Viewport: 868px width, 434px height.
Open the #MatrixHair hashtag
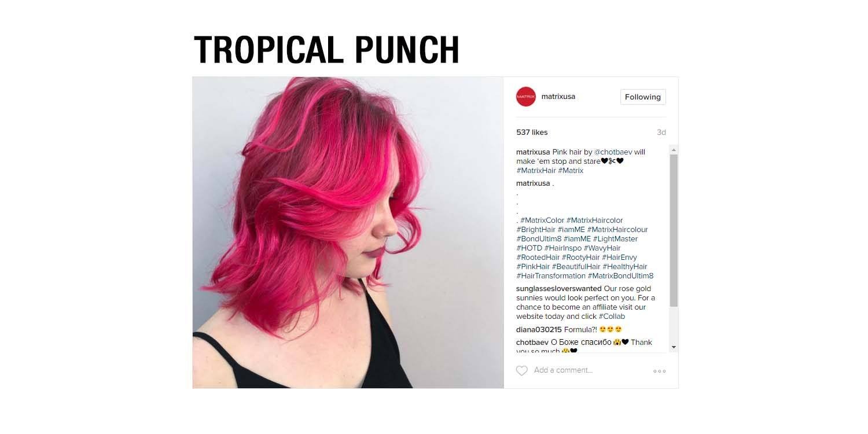point(536,171)
